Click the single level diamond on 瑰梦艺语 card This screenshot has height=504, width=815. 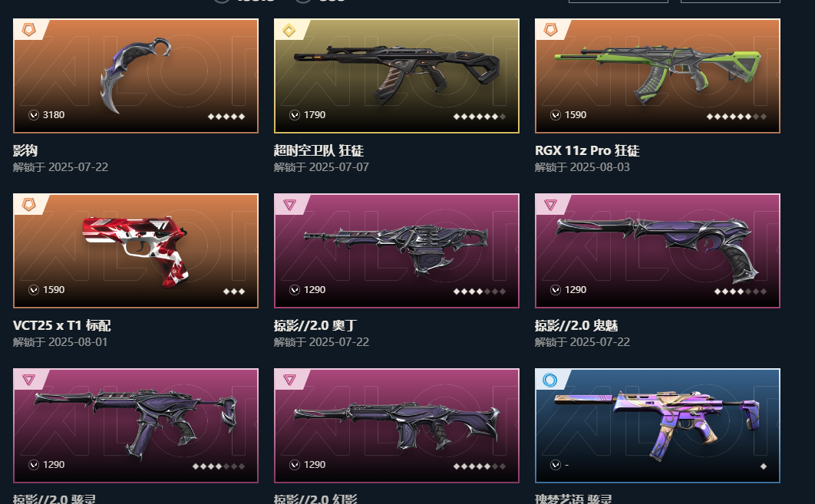pyautogui.click(x=764, y=466)
